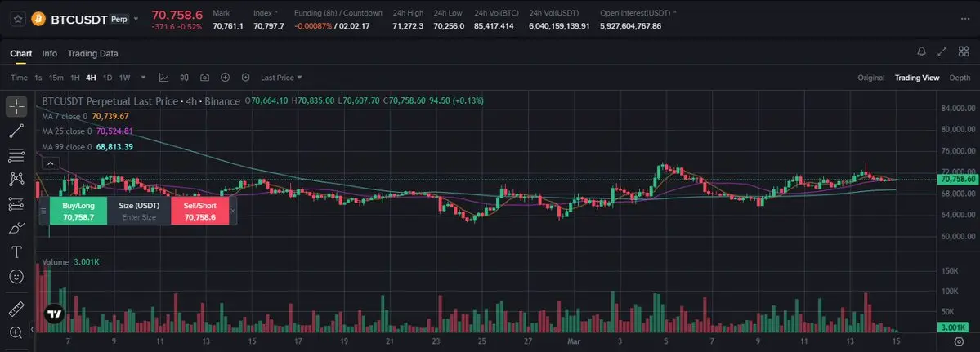980x352 pixels.
Task: Open price alert bell icon
Action: pyautogui.click(x=921, y=51)
